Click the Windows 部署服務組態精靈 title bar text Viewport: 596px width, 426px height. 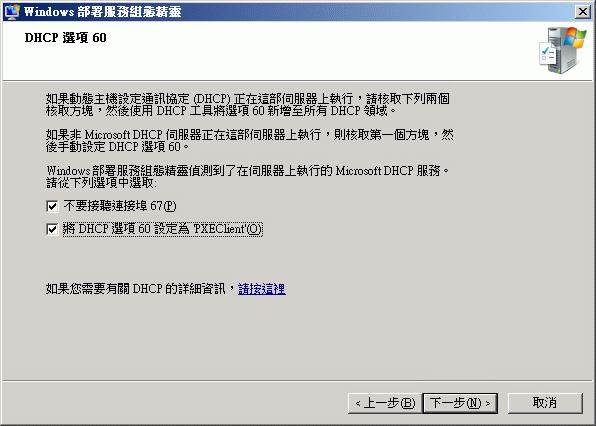tap(102, 12)
